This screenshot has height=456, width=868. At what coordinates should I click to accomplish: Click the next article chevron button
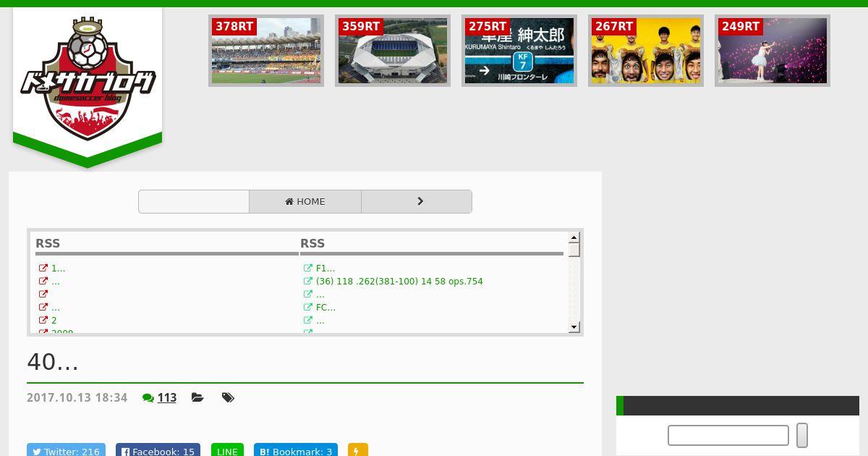click(x=417, y=201)
